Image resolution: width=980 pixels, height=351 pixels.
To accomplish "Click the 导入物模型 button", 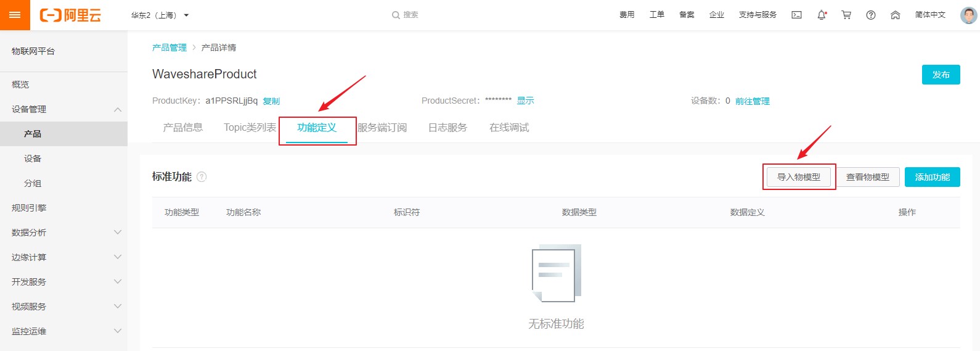I will 799,177.
